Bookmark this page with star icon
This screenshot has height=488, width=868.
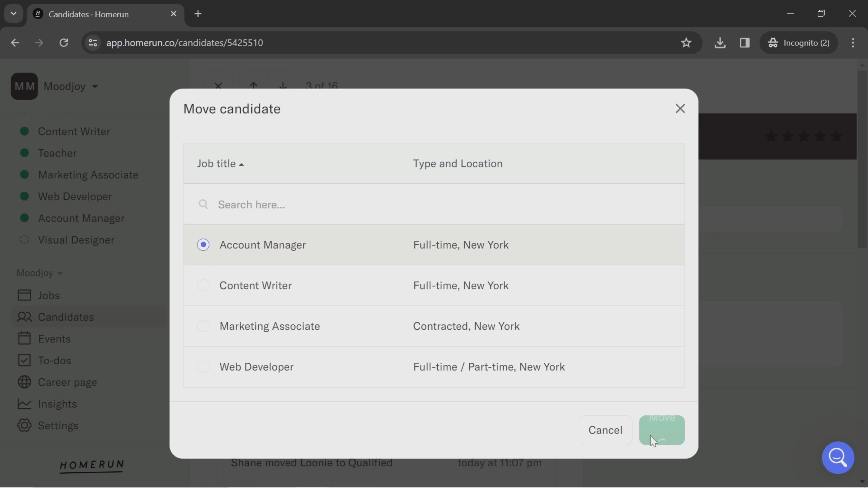pos(686,43)
